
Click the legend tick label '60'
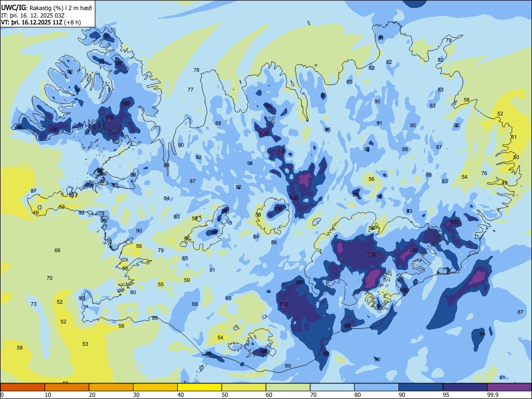point(269,395)
